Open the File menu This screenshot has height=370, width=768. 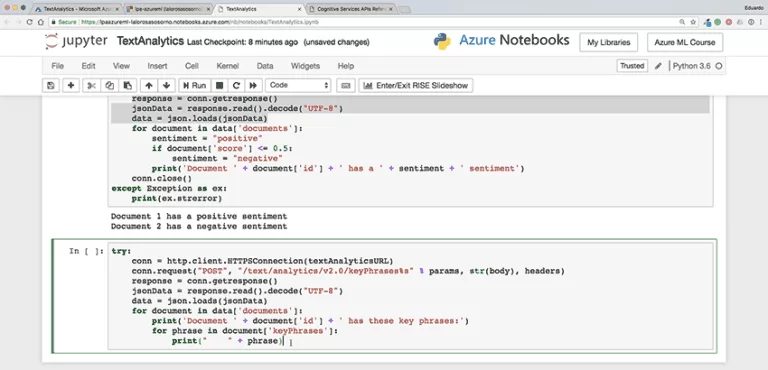(x=57, y=66)
